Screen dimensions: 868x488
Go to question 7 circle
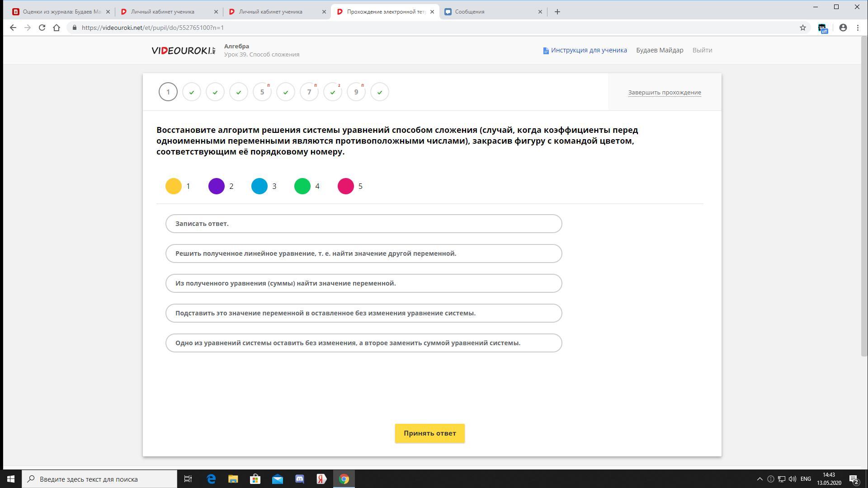click(309, 92)
